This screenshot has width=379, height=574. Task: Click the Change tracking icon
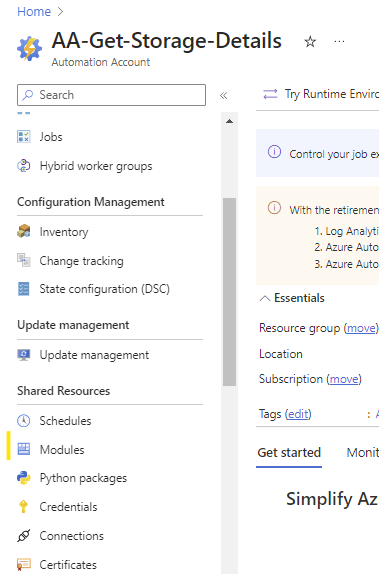coord(24,260)
